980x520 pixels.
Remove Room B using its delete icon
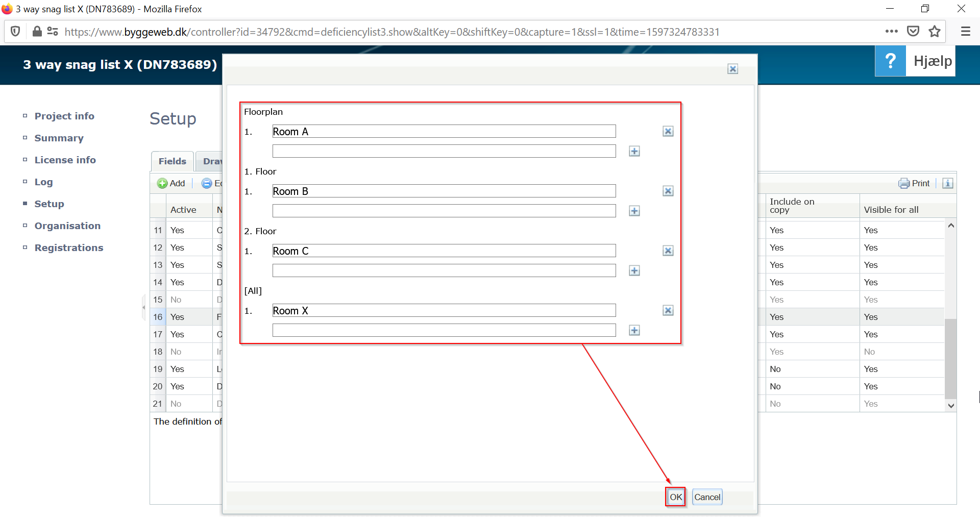point(668,191)
